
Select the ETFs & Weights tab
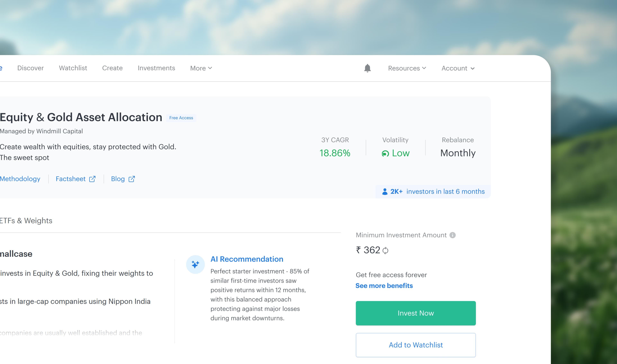26,220
